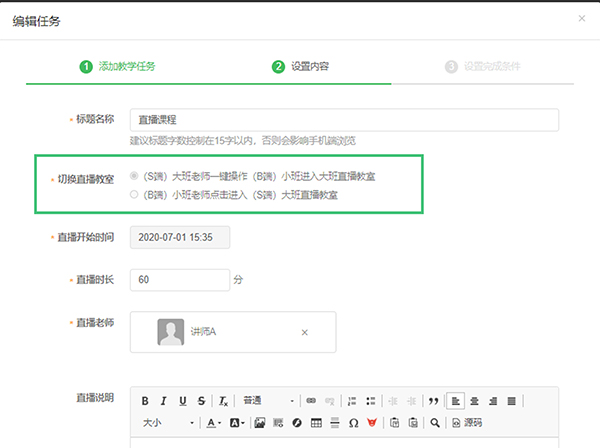Screen dimensions: 600x448
Task: Go to the 添加教学任务 step
Action: tap(118, 67)
